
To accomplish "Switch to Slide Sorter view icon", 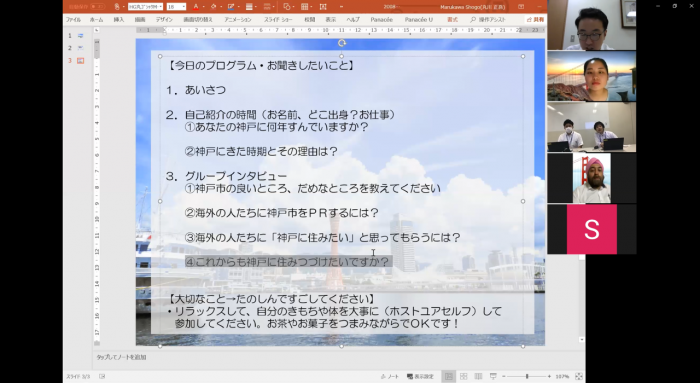I will click(x=463, y=377).
